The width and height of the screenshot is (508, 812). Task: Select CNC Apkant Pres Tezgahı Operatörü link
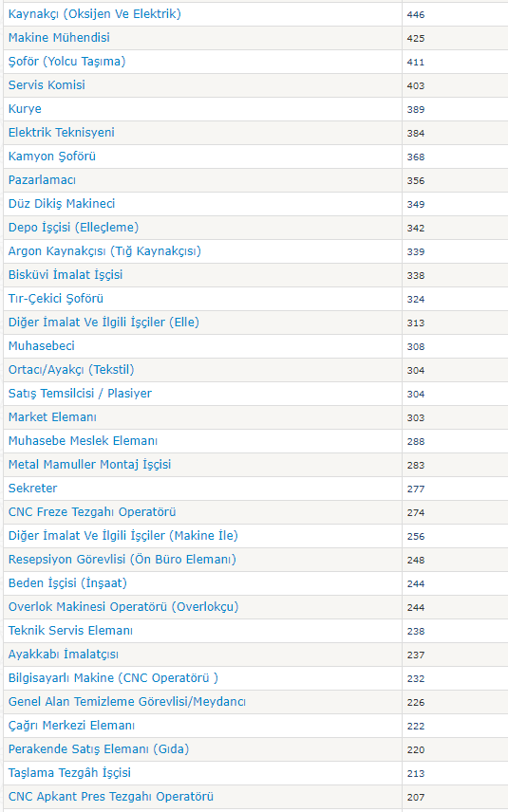(111, 797)
